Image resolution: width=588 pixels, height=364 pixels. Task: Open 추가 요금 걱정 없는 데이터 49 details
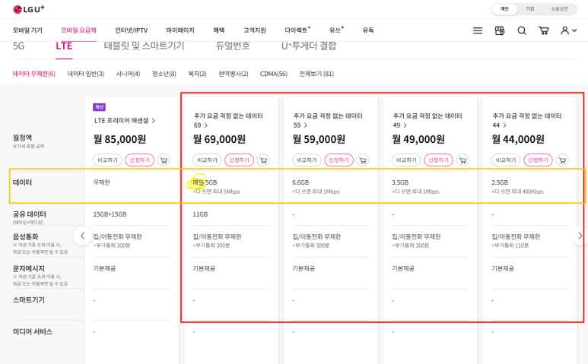tap(427, 120)
